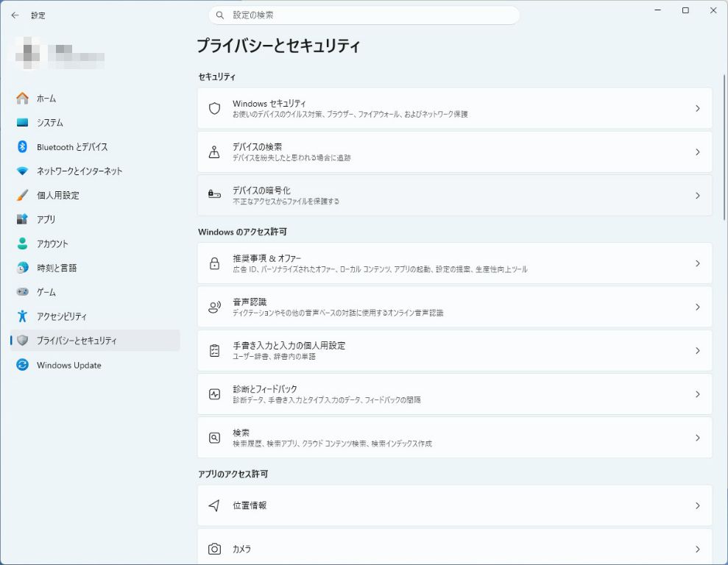Viewport: 728px width, 565px height.
Task: Click the Privacy shield icon in sidebar
Action: [x=22, y=341]
